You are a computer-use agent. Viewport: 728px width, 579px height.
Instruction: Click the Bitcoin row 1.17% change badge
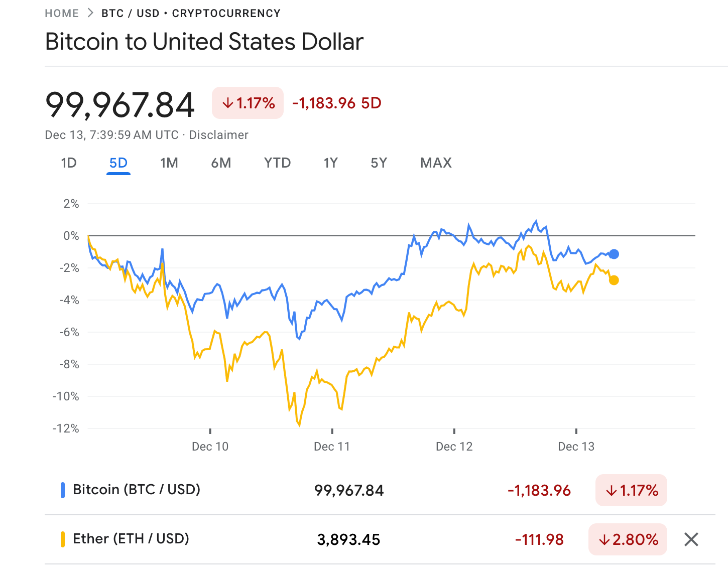(631, 490)
